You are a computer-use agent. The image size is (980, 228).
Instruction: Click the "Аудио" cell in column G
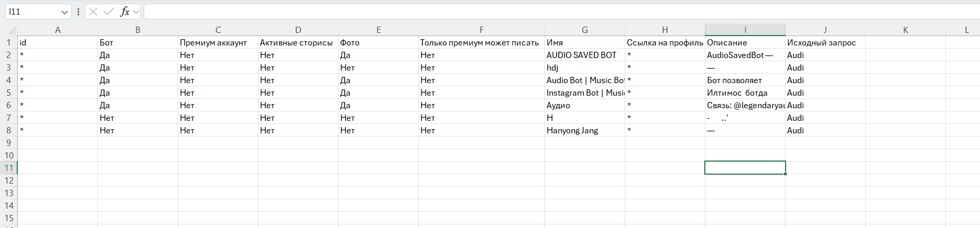pyautogui.click(x=584, y=105)
